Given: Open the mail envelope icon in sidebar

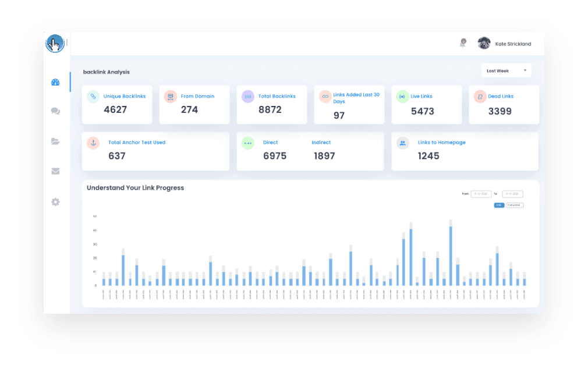Looking at the screenshot, I should click(55, 171).
